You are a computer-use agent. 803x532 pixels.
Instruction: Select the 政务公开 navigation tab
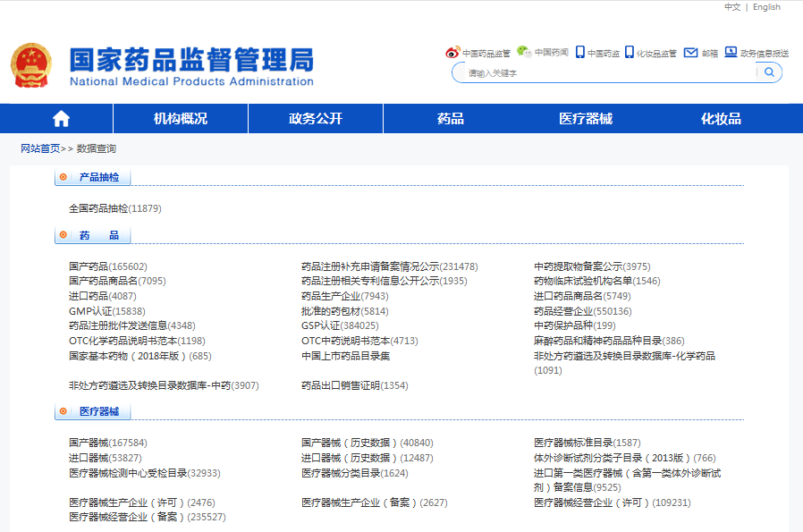315,119
